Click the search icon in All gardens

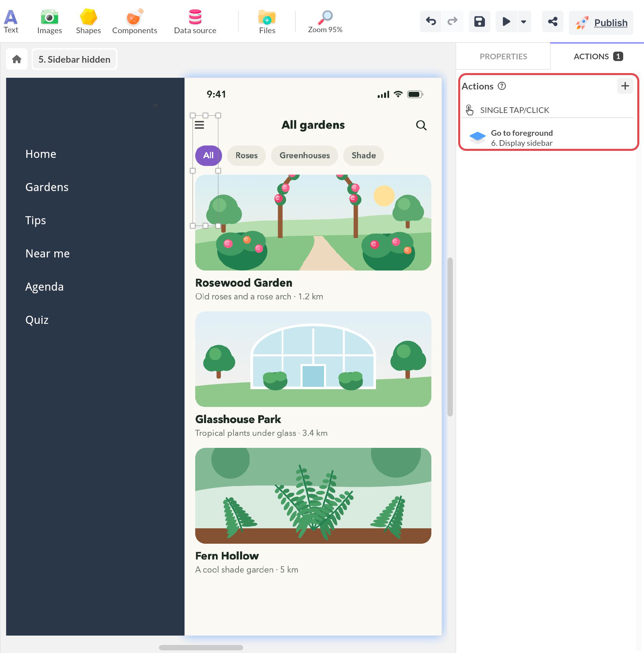coord(421,125)
